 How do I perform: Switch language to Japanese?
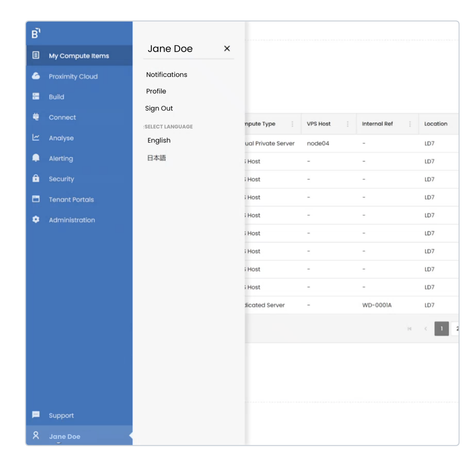(x=156, y=158)
